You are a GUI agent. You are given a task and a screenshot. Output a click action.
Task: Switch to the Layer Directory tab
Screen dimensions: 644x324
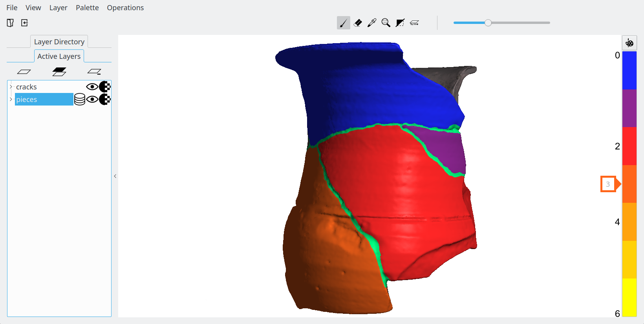tap(59, 42)
